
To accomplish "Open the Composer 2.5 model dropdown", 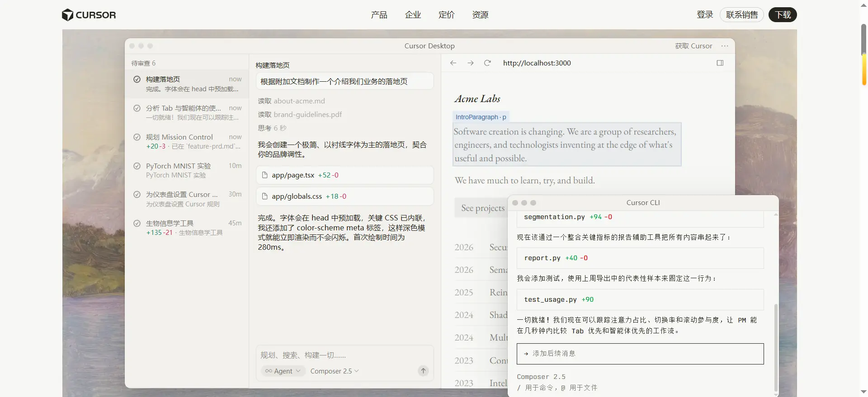I will [335, 371].
